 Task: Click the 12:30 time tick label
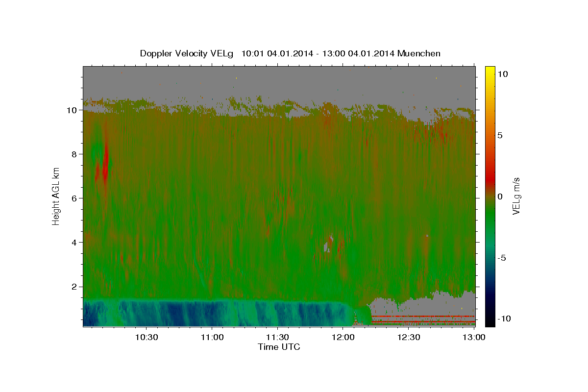tap(409, 337)
